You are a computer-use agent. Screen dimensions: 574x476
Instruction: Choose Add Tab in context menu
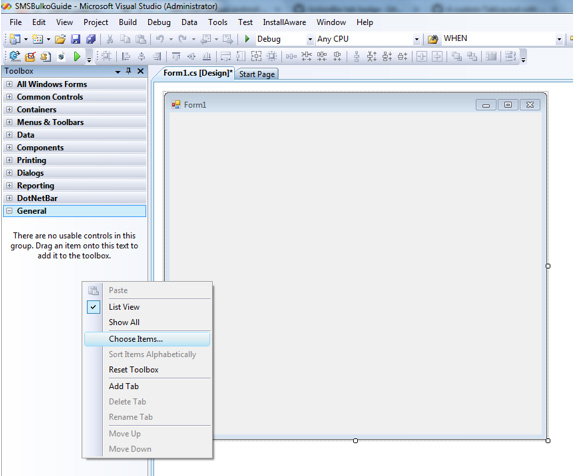click(x=124, y=386)
